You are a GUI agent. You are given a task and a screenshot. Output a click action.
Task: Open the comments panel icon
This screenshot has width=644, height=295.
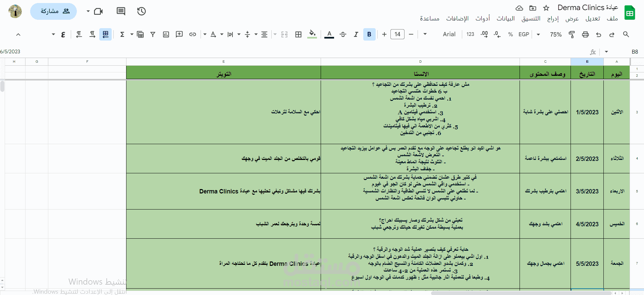coord(121,11)
